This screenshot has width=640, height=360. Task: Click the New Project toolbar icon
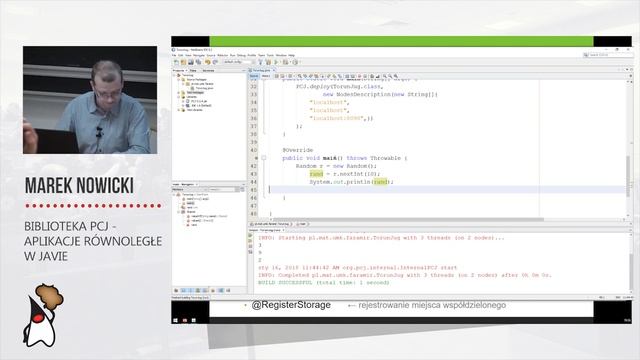(184, 62)
